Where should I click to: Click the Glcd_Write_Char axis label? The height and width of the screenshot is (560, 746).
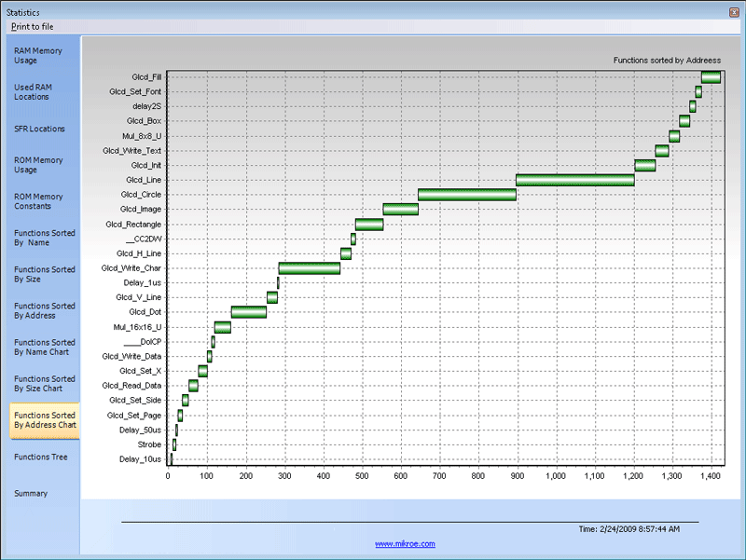[131, 268]
